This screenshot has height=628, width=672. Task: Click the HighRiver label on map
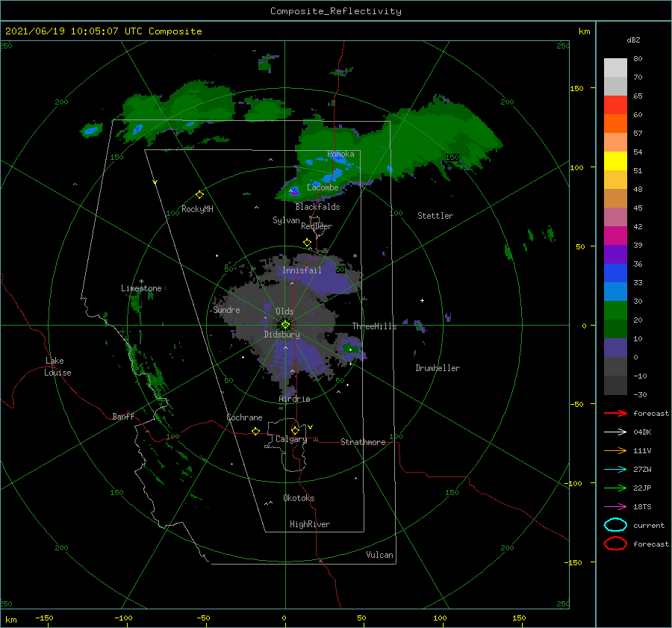[310, 524]
